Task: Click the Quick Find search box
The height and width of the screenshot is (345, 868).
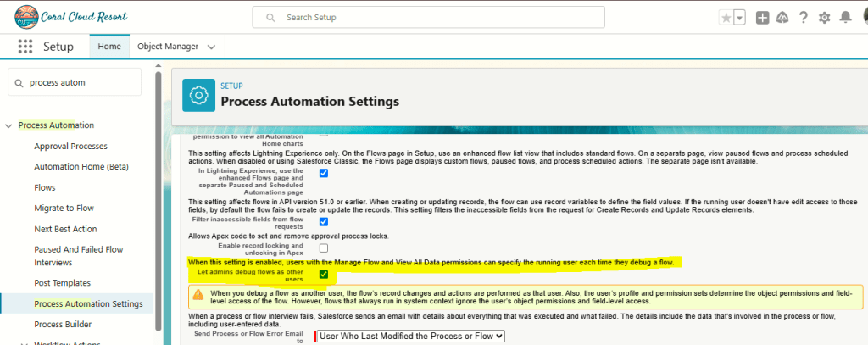Action: (75, 83)
